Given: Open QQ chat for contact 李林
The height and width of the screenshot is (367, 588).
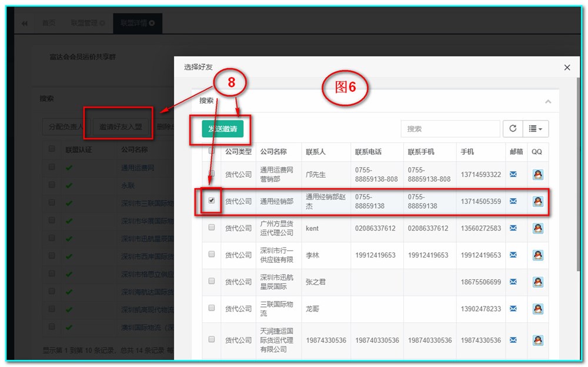Looking at the screenshot, I should click(x=538, y=255).
